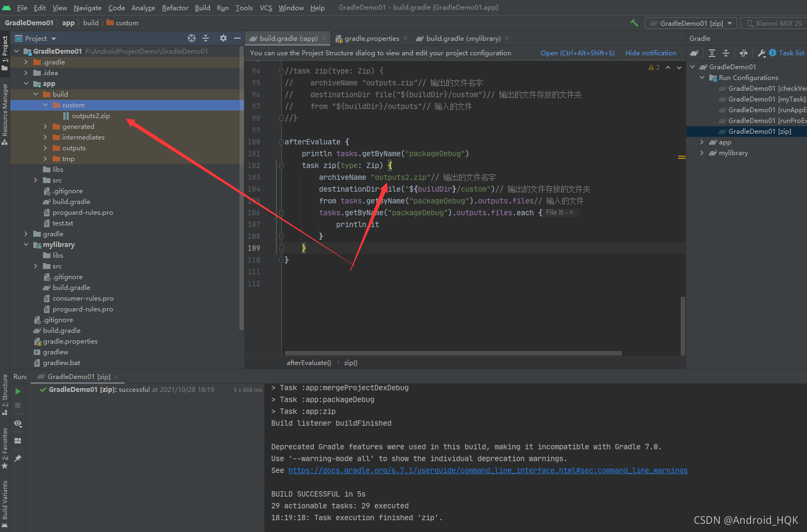Open the VCS menu
Screen dimensions: 807x532
tap(266, 8)
